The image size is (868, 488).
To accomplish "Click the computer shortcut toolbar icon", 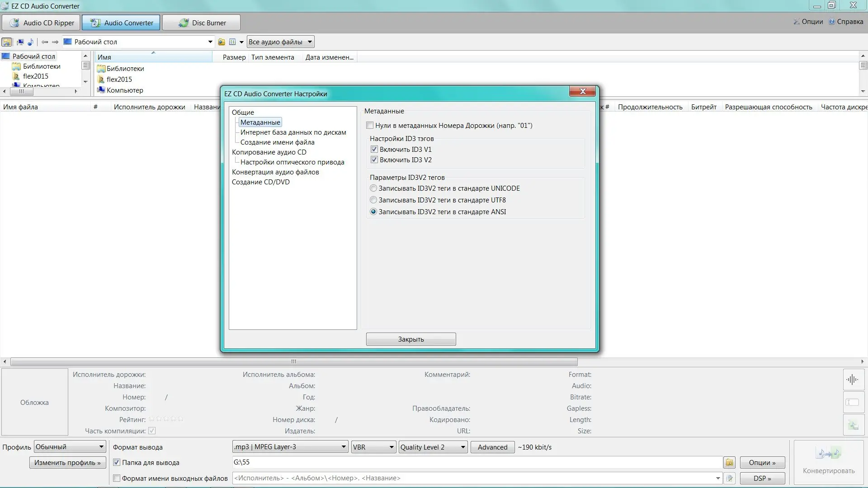I will 20,42.
